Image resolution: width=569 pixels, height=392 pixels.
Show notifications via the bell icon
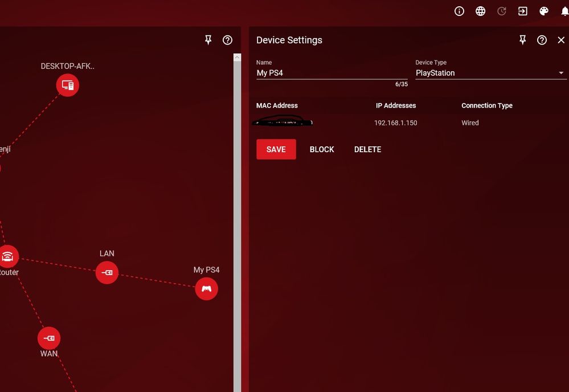click(564, 11)
